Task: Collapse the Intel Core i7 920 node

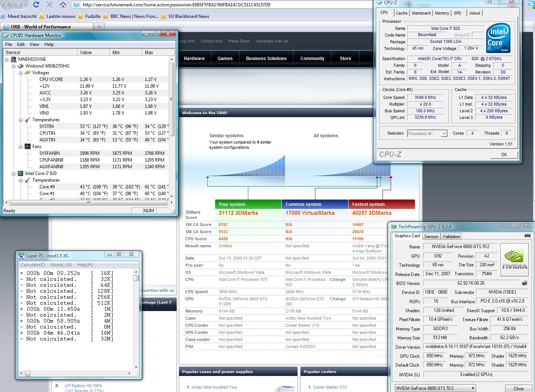Action: tap(14, 173)
